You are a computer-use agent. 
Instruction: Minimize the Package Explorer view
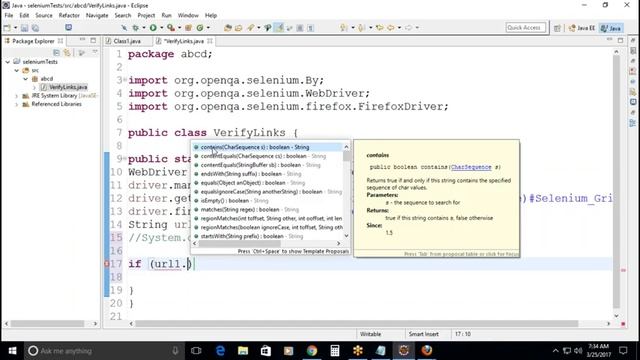click(83, 40)
